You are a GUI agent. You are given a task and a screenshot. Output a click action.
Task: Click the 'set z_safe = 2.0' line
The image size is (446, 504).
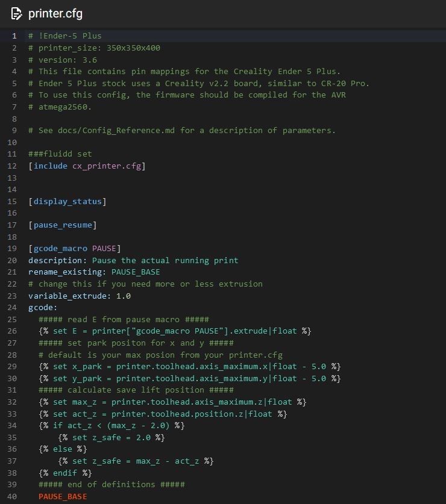point(111,438)
